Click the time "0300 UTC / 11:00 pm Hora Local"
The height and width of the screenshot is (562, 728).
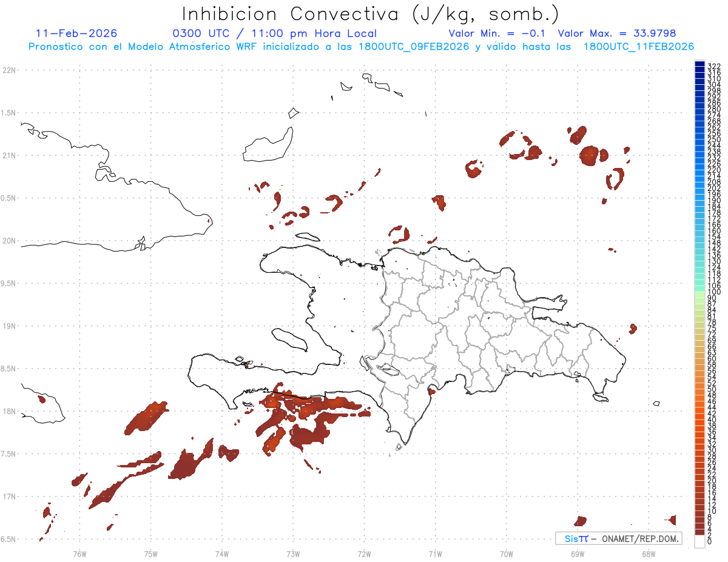coord(275,33)
